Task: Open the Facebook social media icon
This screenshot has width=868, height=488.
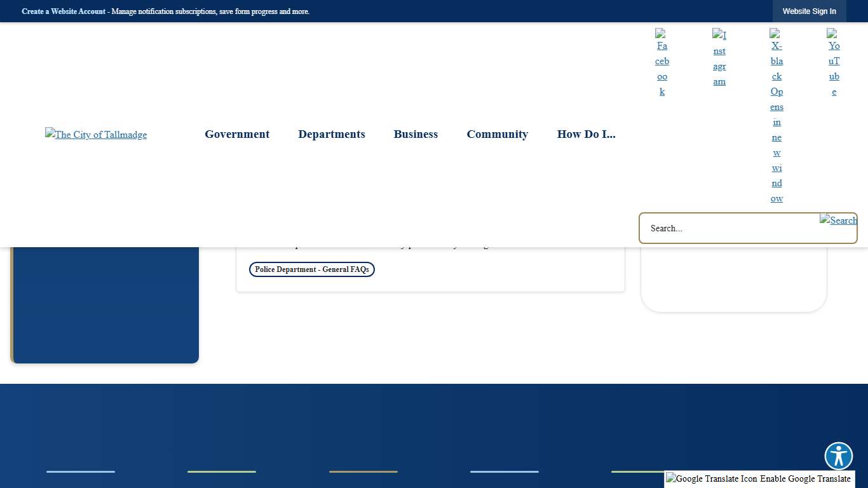Action: pos(661,62)
